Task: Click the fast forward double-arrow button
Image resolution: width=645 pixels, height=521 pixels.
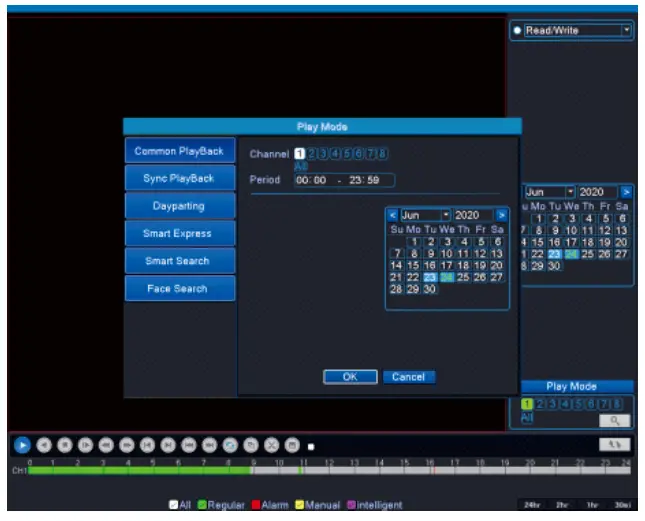Action: pyautogui.click(x=127, y=445)
